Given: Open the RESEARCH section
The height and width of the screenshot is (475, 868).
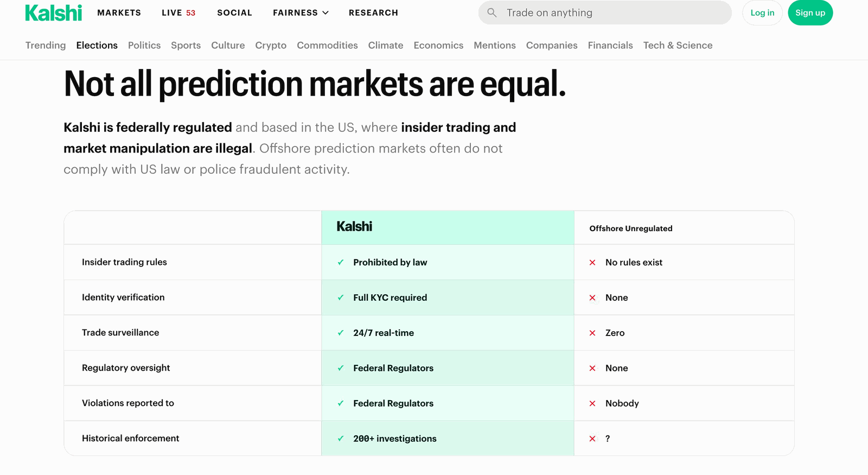Looking at the screenshot, I should [x=373, y=12].
